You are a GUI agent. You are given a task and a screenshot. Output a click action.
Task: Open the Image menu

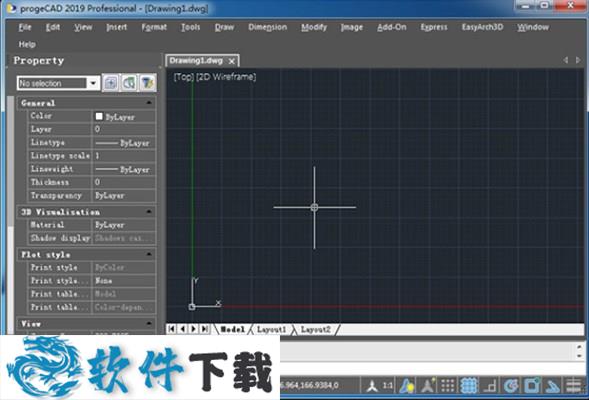click(x=352, y=27)
